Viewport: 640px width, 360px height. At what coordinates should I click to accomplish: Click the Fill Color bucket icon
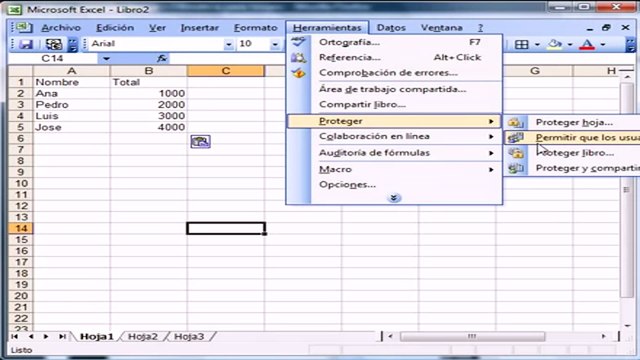[554, 44]
